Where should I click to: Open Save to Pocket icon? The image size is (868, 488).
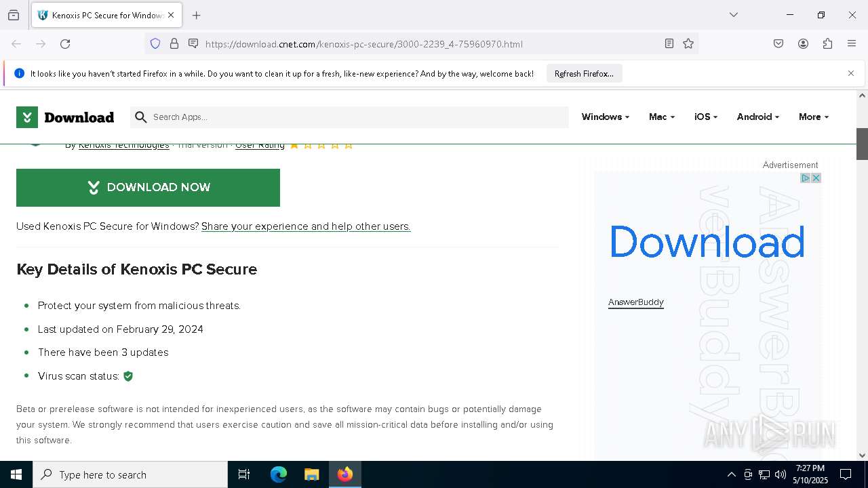778,44
